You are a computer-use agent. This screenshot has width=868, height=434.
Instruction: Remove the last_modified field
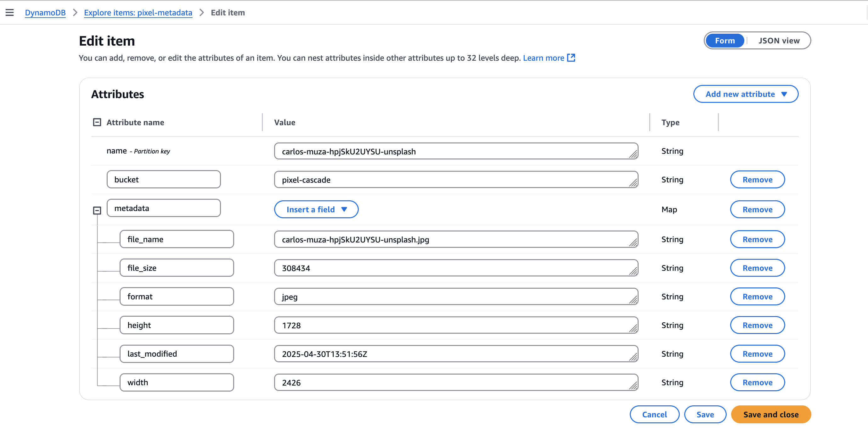[758, 354]
